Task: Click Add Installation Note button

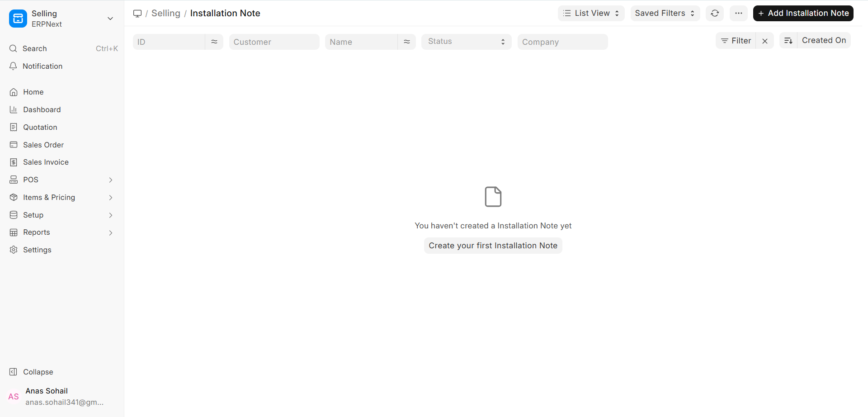Action: (803, 14)
